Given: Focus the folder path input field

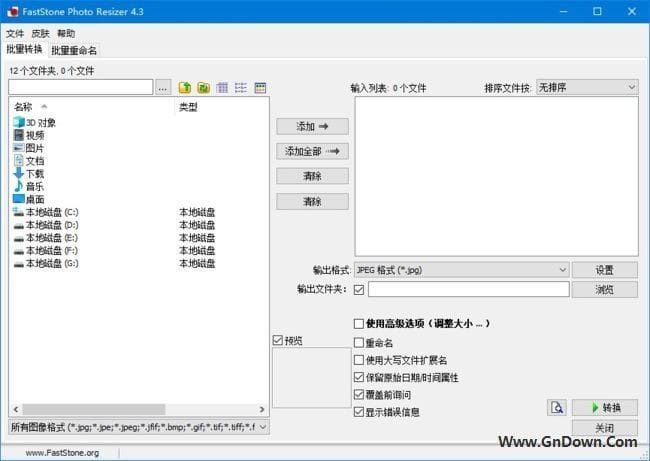Looking at the screenshot, I should 81,87.
